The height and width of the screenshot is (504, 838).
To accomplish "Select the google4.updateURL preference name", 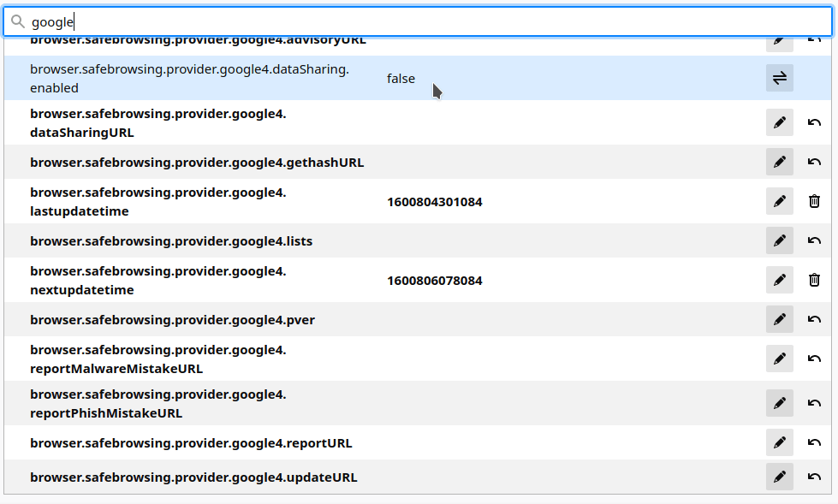I will coord(193,477).
